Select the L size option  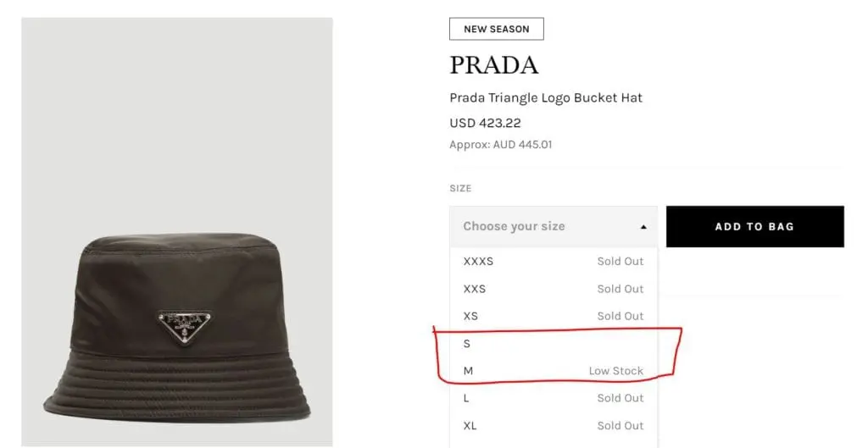pyautogui.click(x=467, y=398)
